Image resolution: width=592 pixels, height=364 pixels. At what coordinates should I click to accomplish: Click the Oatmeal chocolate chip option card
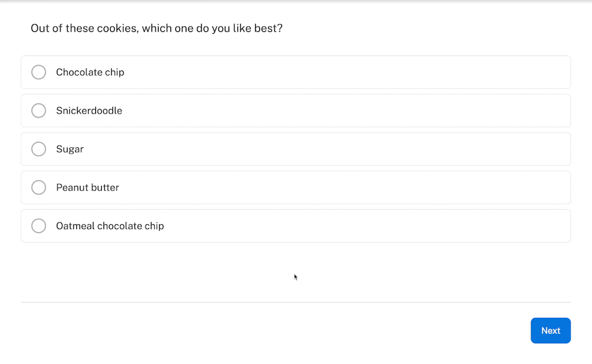click(355, 226)
